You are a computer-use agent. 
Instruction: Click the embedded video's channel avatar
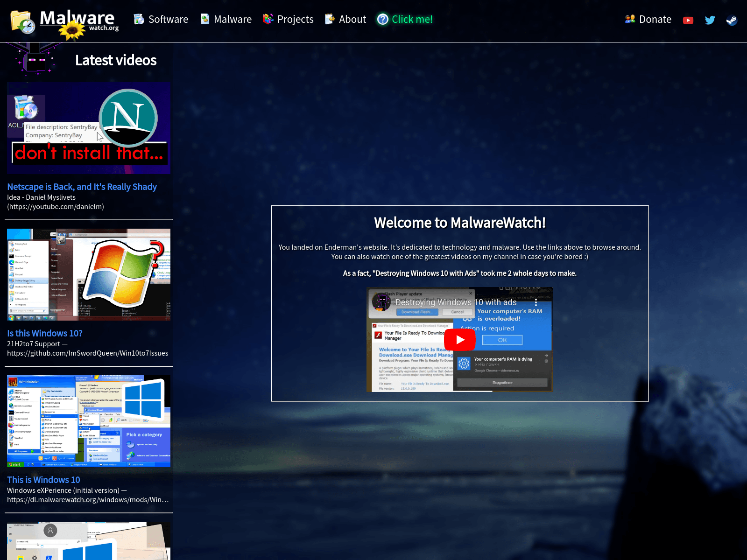381,302
